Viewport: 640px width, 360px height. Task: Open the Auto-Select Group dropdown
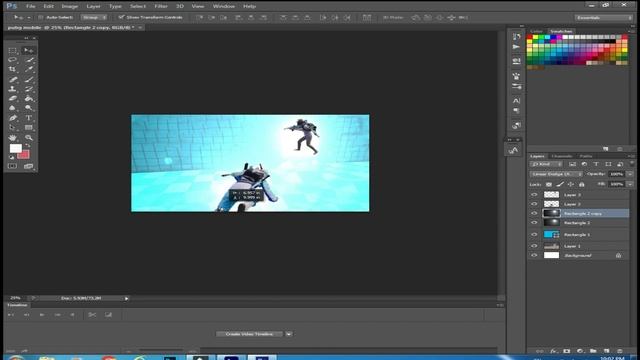pos(94,18)
